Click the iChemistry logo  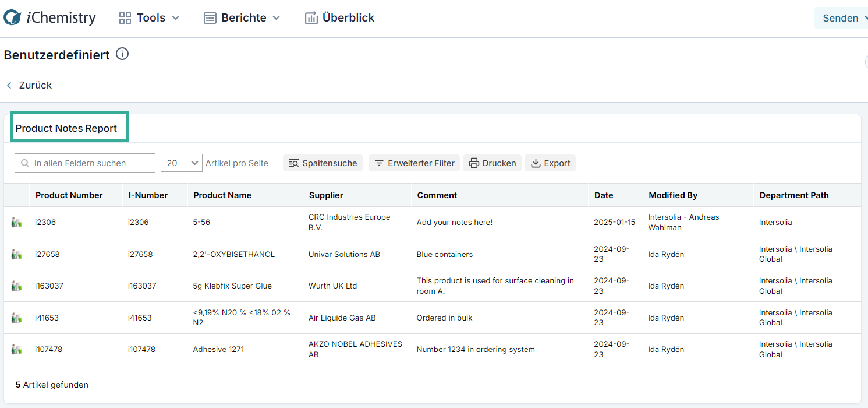pyautogui.click(x=49, y=17)
